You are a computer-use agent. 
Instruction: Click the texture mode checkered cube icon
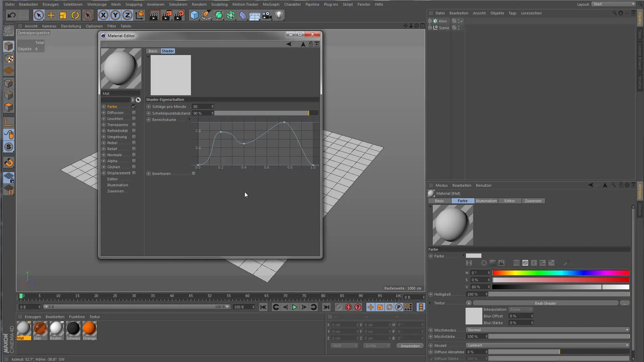[x=9, y=59]
